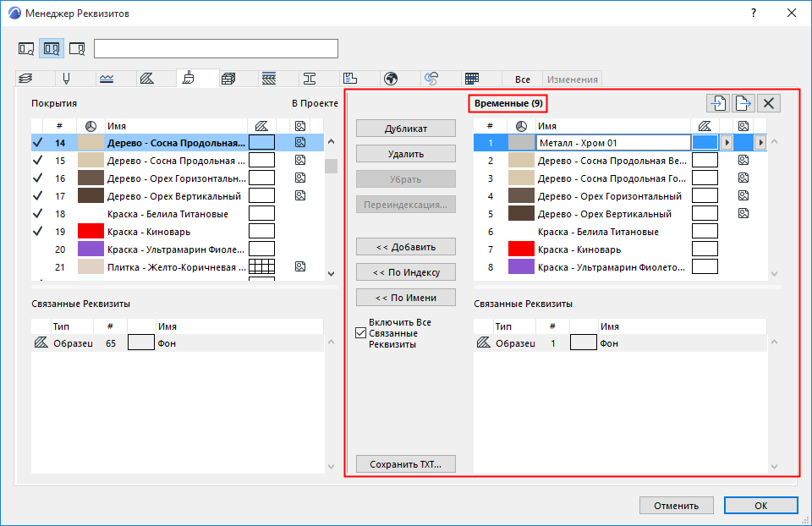Open help with the ? title button
This screenshot has height=526, width=812.
pyautogui.click(x=754, y=13)
